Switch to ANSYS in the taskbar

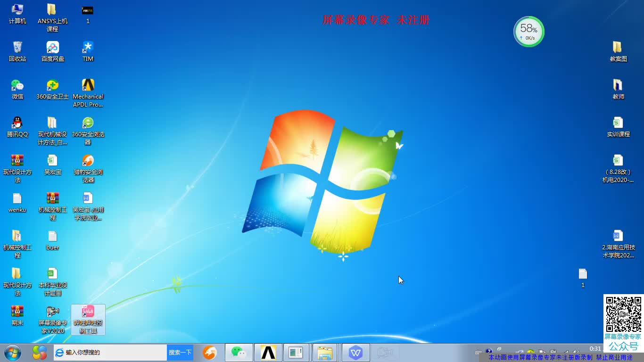(x=268, y=353)
